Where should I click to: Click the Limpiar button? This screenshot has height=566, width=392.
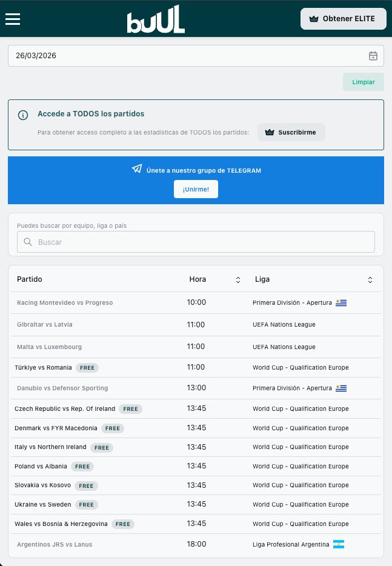(x=363, y=82)
